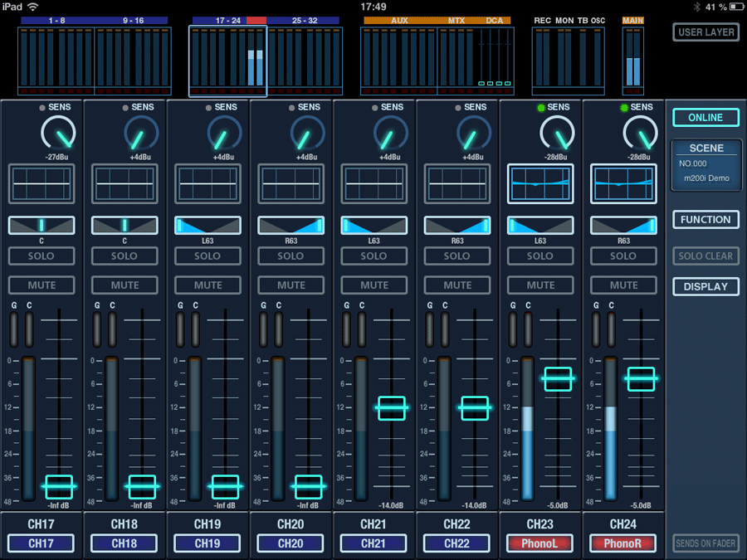The image size is (747, 560).
Task: Select the CH21 fader handle at -14.0dB
Action: 392,407
